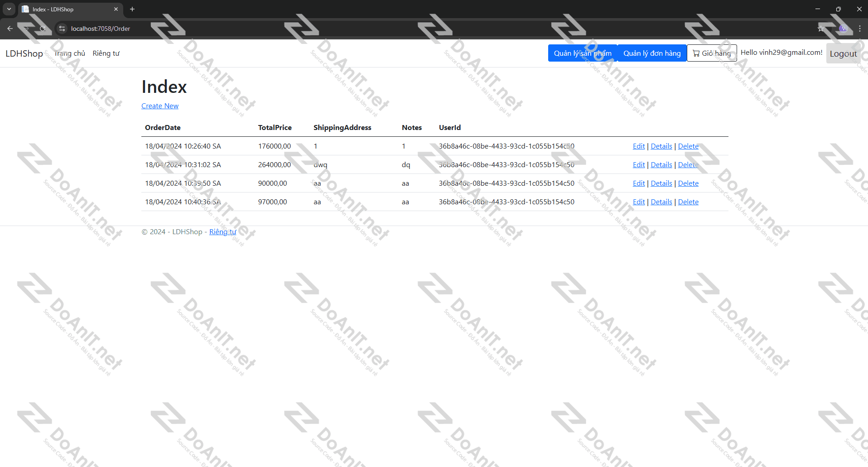Screen dimensions: 868x467
Task: Delete the 97000,00 order
Action: 688,202
